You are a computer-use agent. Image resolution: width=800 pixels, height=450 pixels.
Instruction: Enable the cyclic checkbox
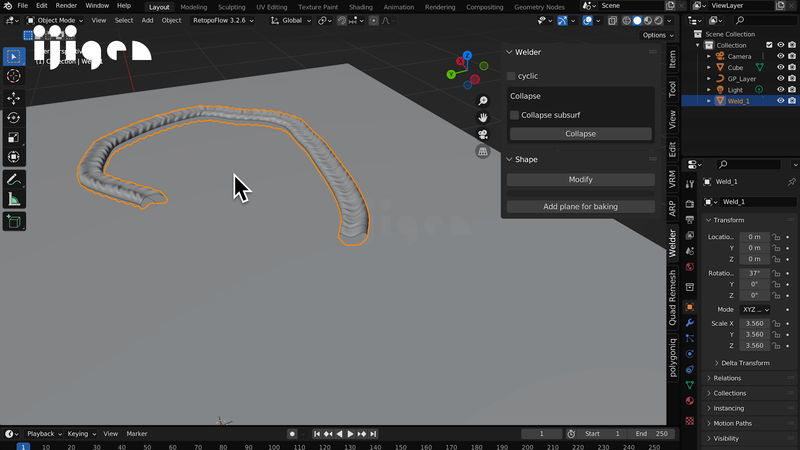(511, 76)
